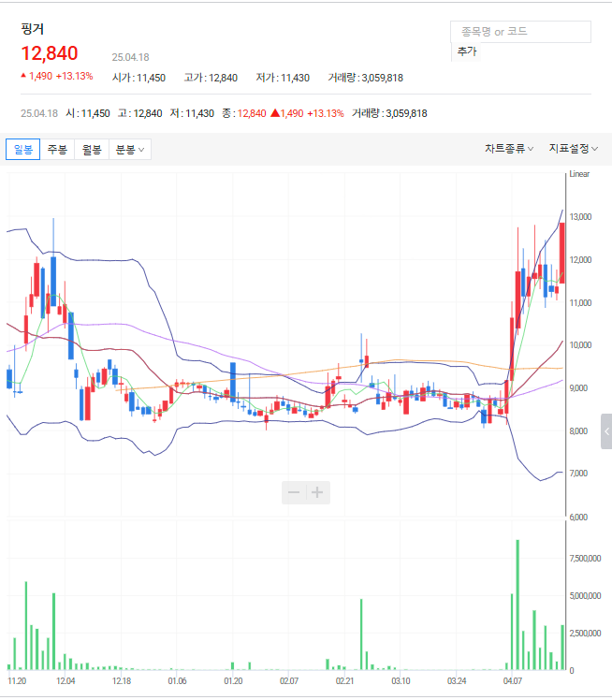The height and width of the screenshot is (700, 612).
Task: Click the 고가:12,840 high price text
Action: (211, 78)
